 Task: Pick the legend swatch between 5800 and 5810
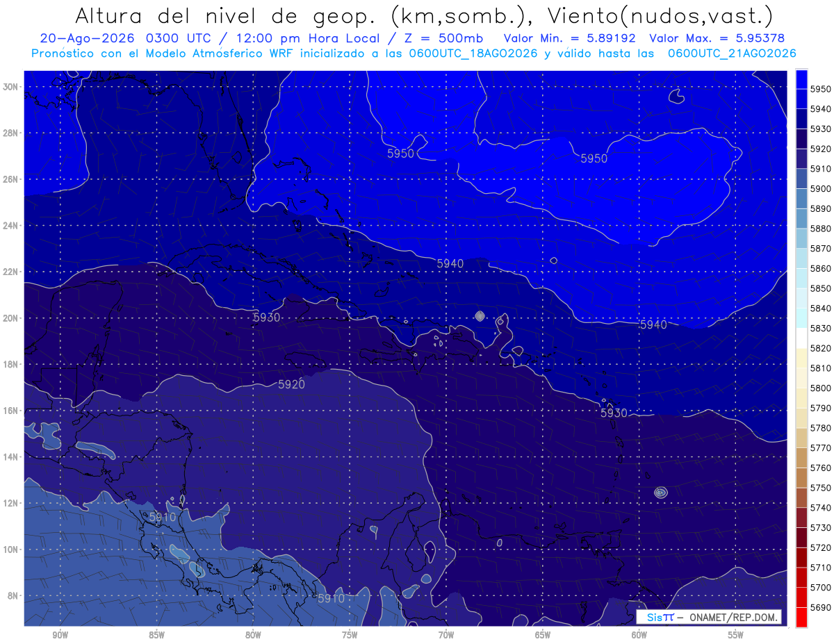tap(801, 378)
